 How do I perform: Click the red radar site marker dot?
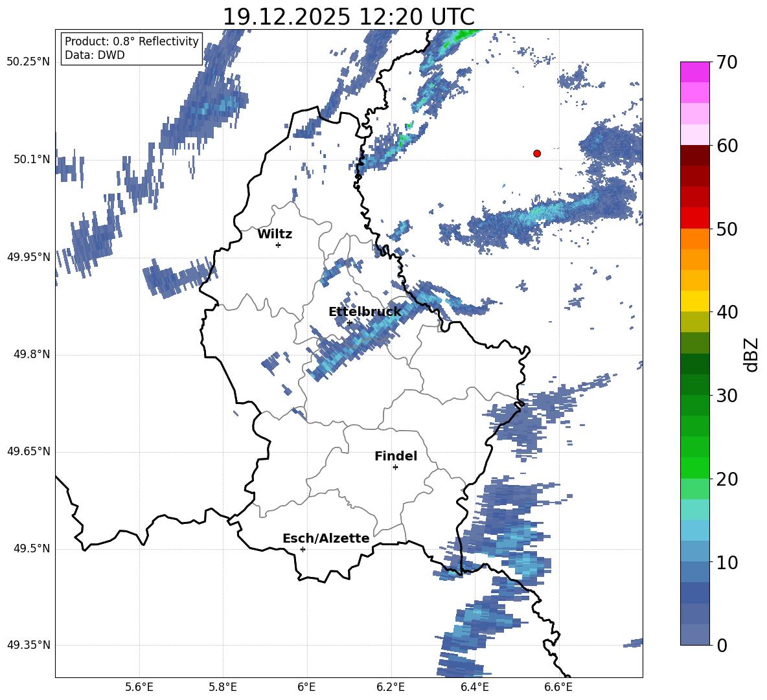tap(537, 153)
